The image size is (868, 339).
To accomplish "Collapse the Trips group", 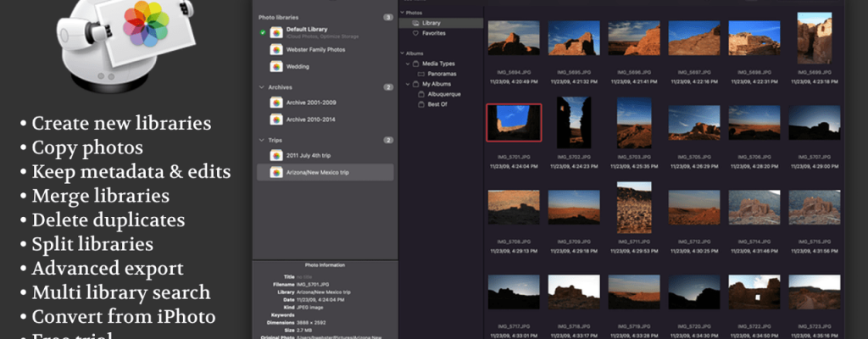I will (261, 140).
